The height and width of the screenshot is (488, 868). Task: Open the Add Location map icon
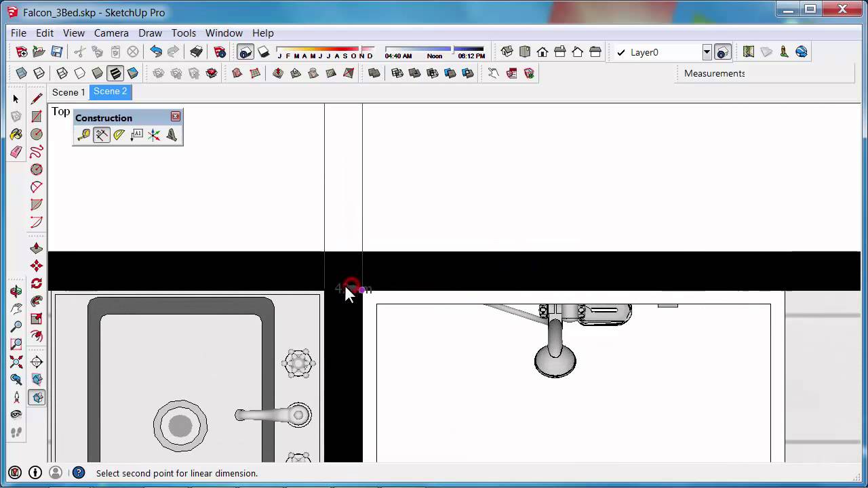coord(749,52)
